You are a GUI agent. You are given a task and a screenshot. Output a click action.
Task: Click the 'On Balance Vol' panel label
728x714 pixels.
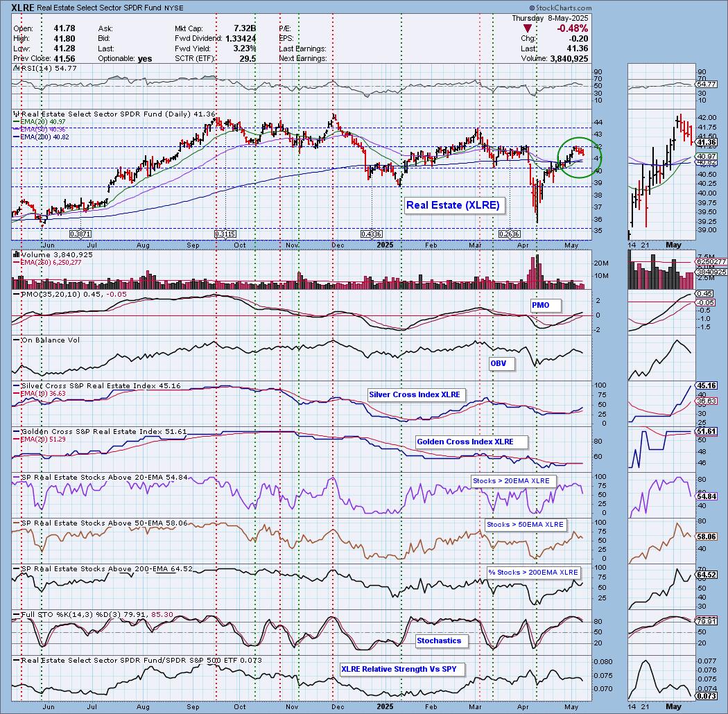tap(47, 340)
